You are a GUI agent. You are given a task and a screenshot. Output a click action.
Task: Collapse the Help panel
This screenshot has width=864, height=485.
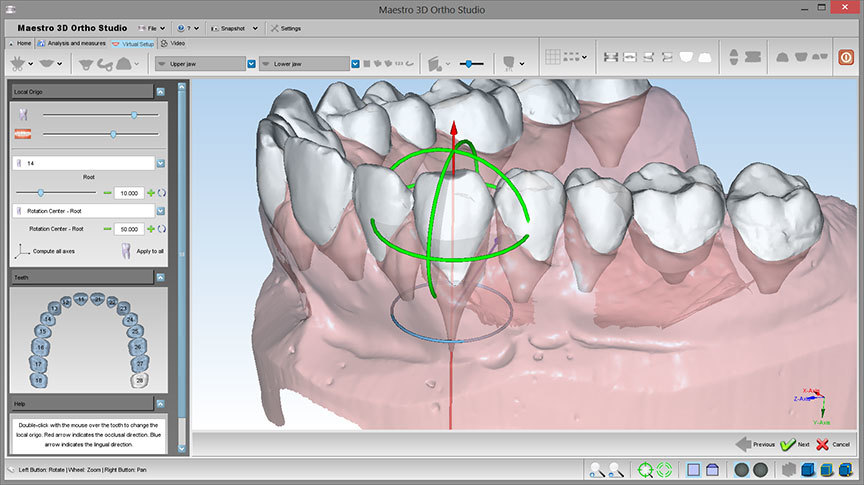(160, 404)
